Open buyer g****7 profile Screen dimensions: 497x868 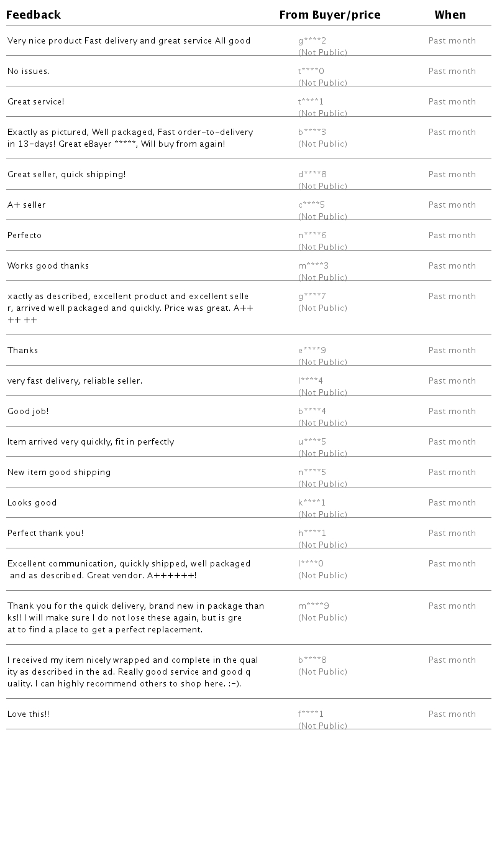click(x=312, y=297)
